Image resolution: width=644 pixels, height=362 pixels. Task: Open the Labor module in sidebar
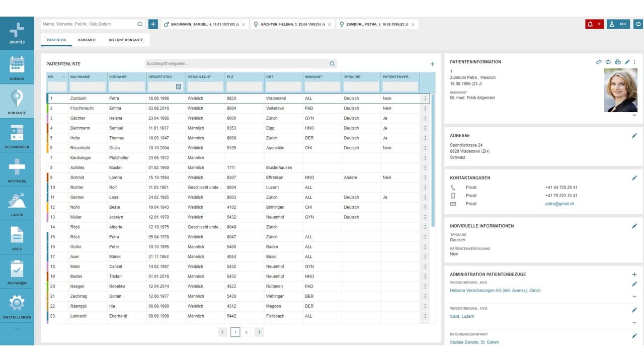point(17,204)
